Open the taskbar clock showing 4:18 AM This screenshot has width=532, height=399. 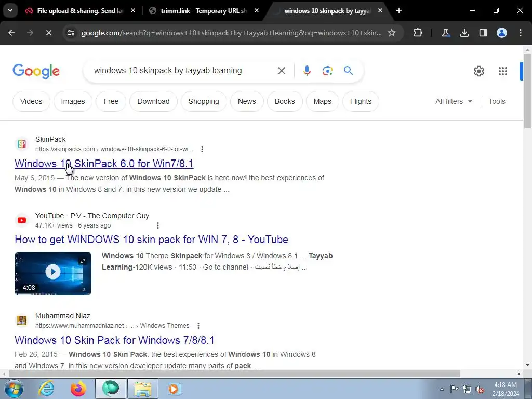coord(506,389)
